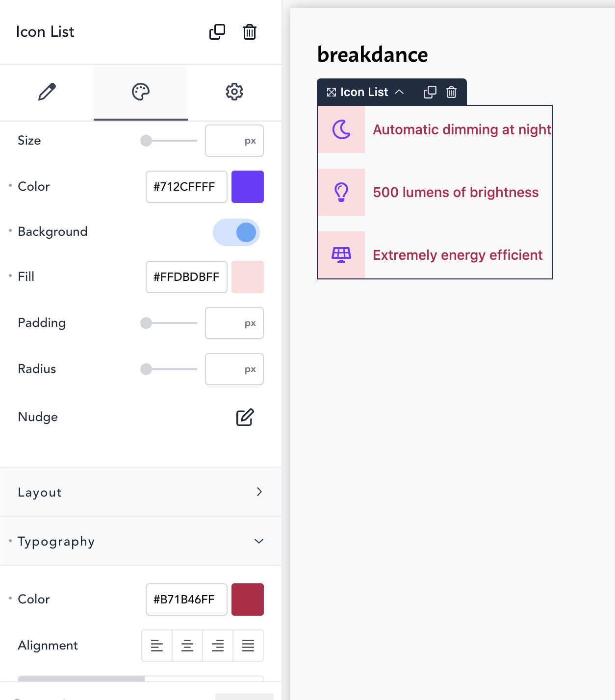The image size is (615, 700).
Task: Click the Automatic dimming at night item
Action: pos(461,129)
